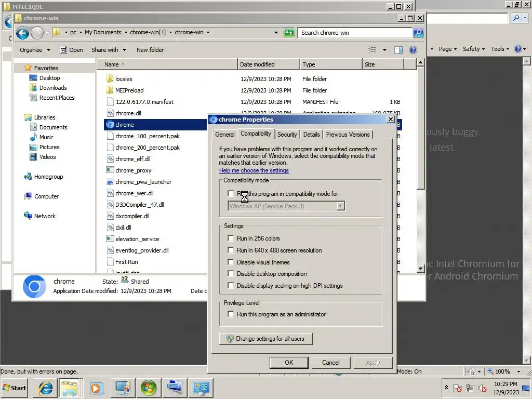Select the locales folder icon
This screenshot has height=399, width=532.
tap(110, 79)
